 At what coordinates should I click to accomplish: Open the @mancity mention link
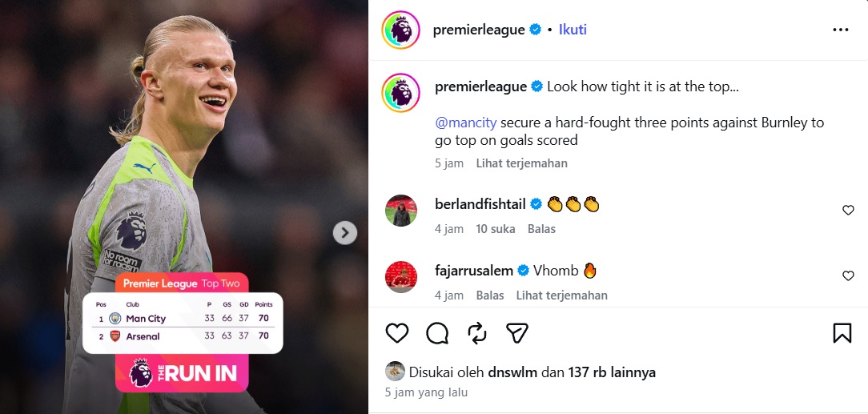pos(466,123)
